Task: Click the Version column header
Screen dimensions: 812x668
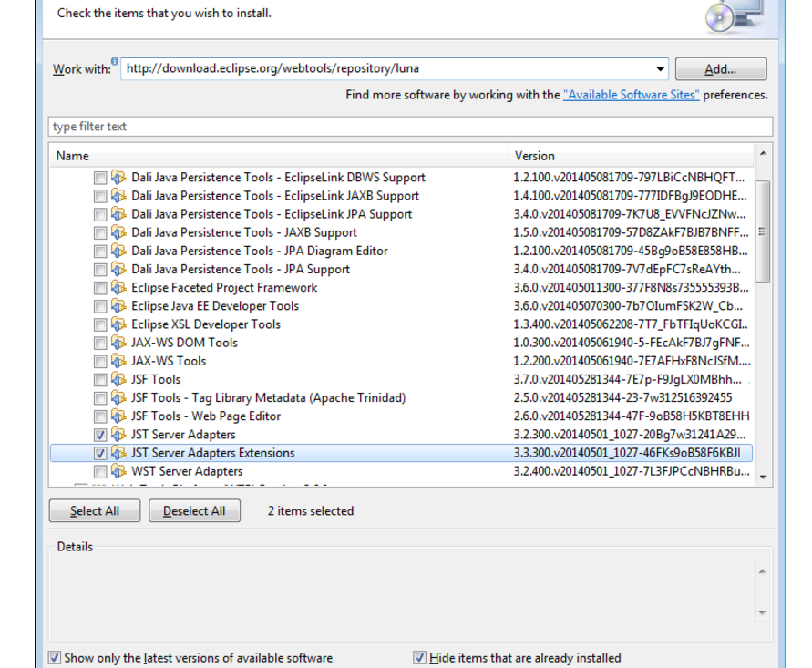Action: tap(631, 156)
